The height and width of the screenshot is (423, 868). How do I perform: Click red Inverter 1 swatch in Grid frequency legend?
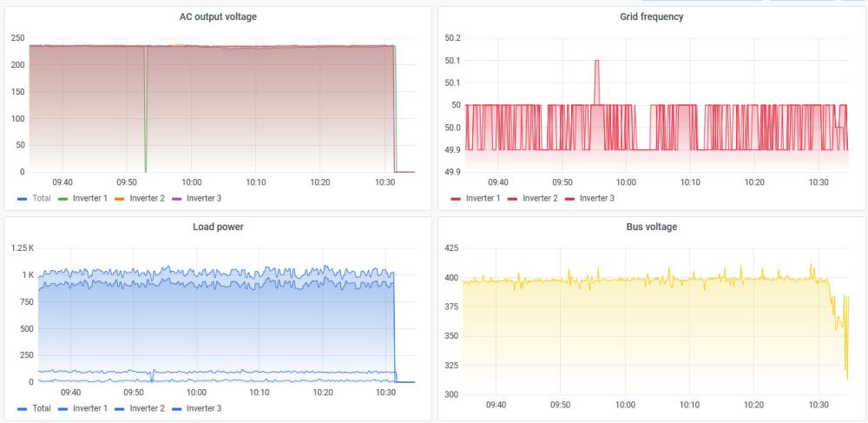pyautogui.click(x=456, y=199)
